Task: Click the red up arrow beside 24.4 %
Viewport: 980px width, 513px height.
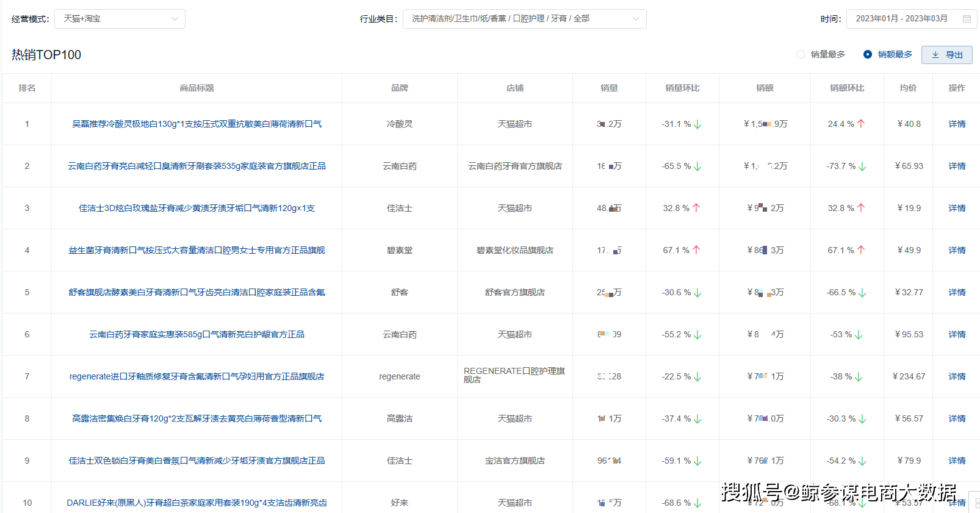Action: (x=861, y=124)
